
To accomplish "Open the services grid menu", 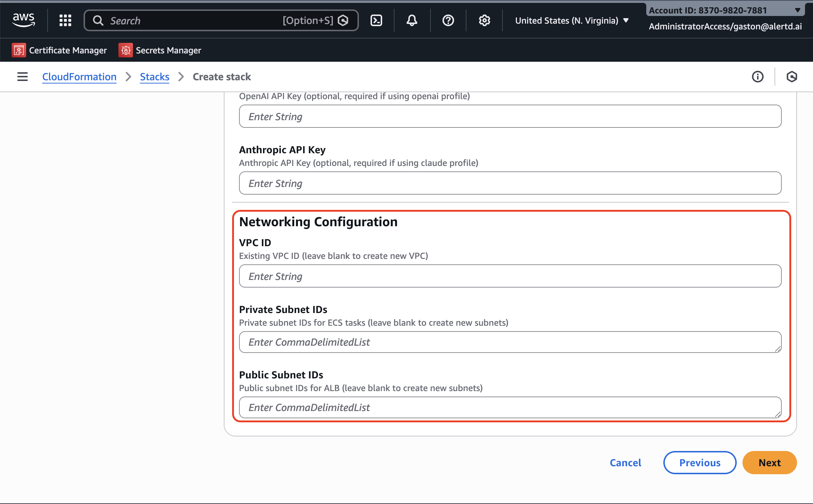I will click(x=65, y=20).
